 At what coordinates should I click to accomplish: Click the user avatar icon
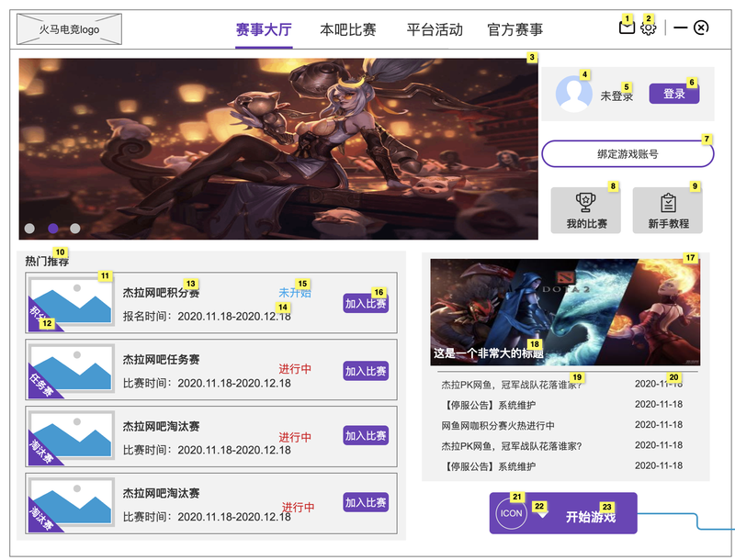click(x=573, y=94)
